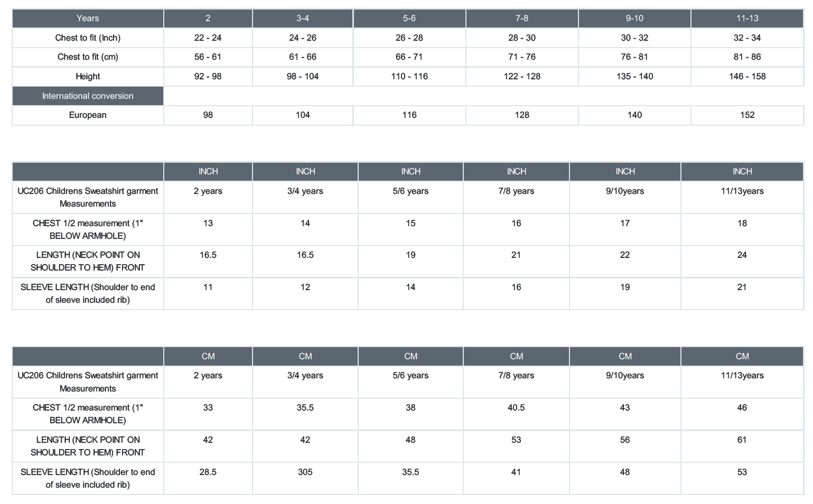Select the 135 - 140 height cell
The image size is (813, 504).
[x=634, y=77]
